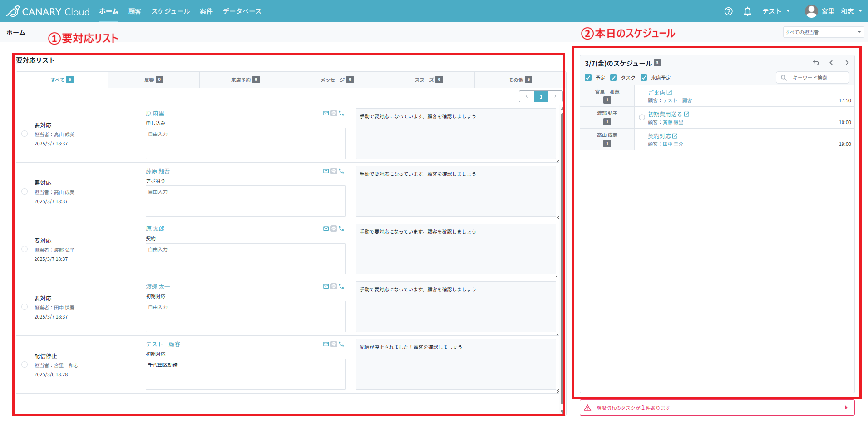This screenshot has width=868, height=424.
Task: Click mail icon for 藤原 翔吾
Action: (x=326, y=171)
